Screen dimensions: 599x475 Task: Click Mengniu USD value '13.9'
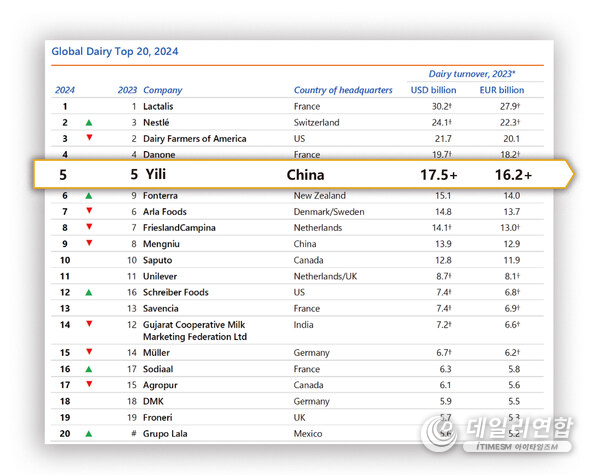click(444, 244)
